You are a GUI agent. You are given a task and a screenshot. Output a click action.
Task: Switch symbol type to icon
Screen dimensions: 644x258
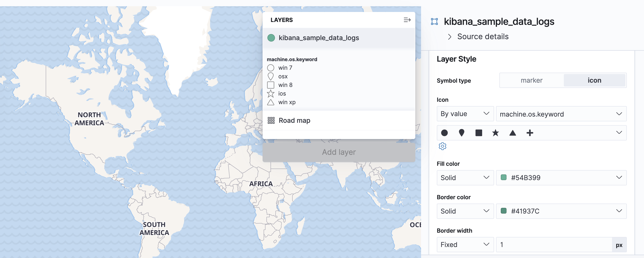[x=594, y=80]
